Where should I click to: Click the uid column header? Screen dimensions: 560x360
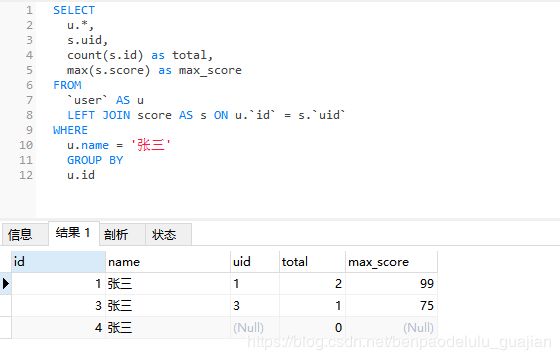[x=255, y=262]
